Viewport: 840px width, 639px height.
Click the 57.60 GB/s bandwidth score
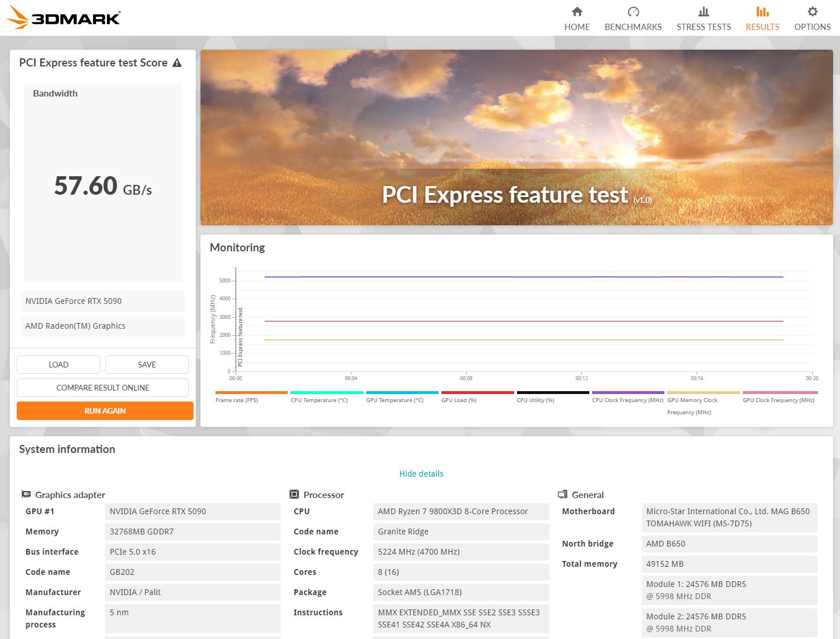(x=103, y=186)
